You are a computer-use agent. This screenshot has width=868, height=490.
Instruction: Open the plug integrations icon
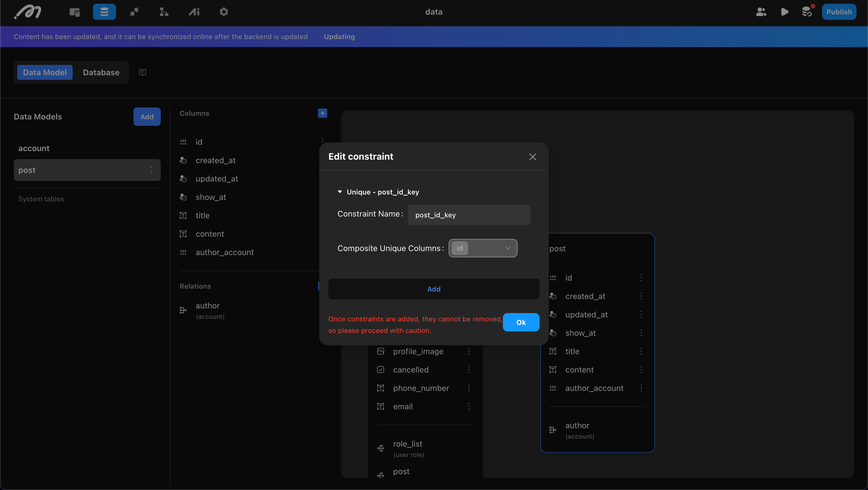point(134,12)
